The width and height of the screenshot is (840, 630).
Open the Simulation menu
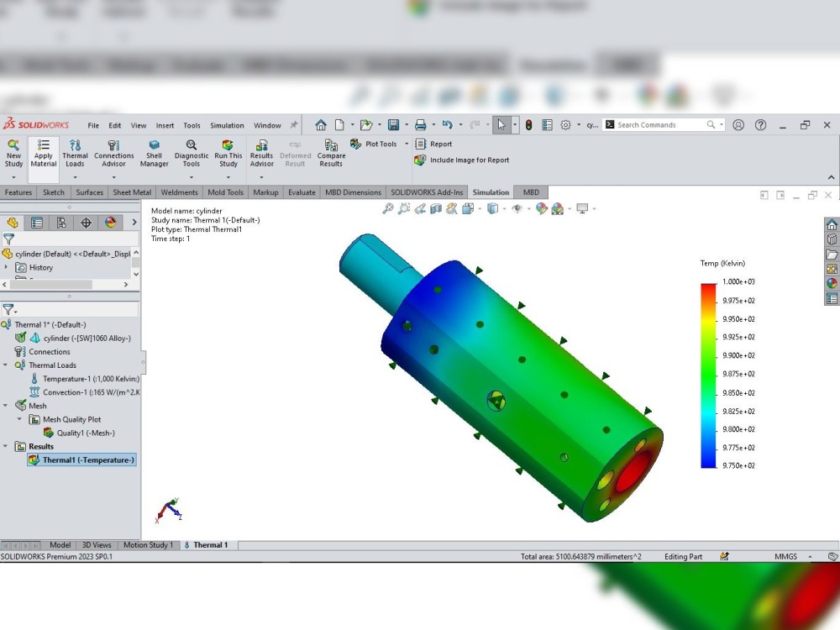pos(227,124)
